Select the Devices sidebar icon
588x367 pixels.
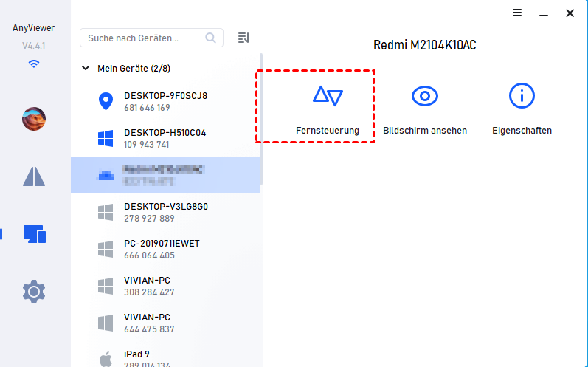click(x=35, y=234)
